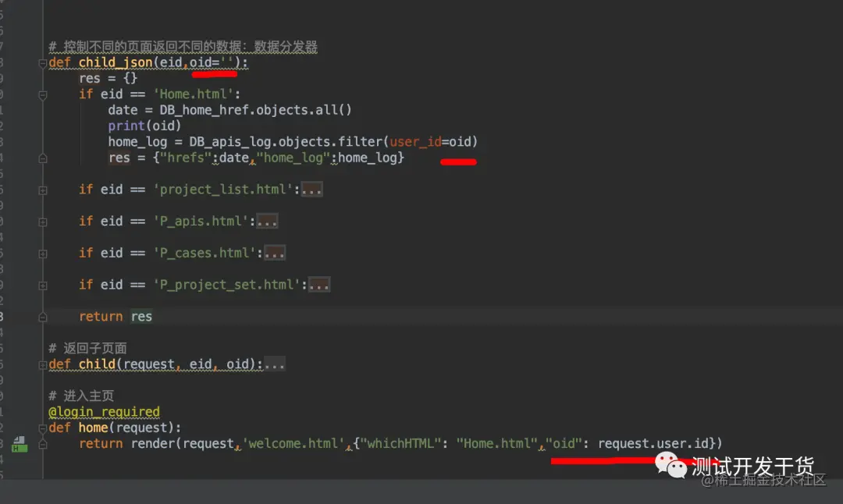
Task: Collapse the home function fold marker
Action: (42, 428)
